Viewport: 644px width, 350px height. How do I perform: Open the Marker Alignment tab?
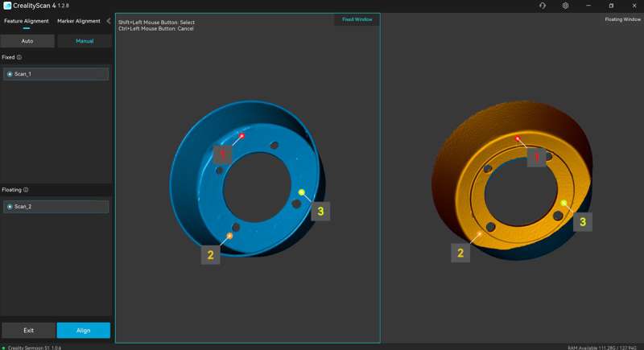click(79, 21)
